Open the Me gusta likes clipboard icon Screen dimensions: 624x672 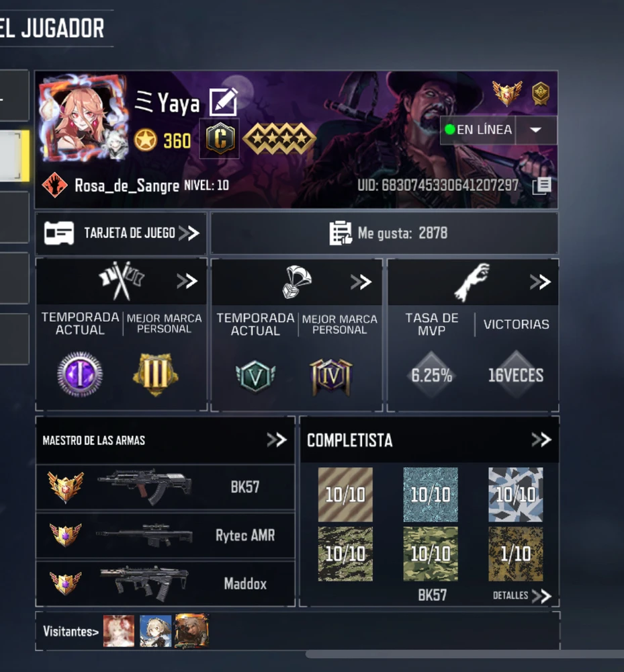tap(341, 233)
